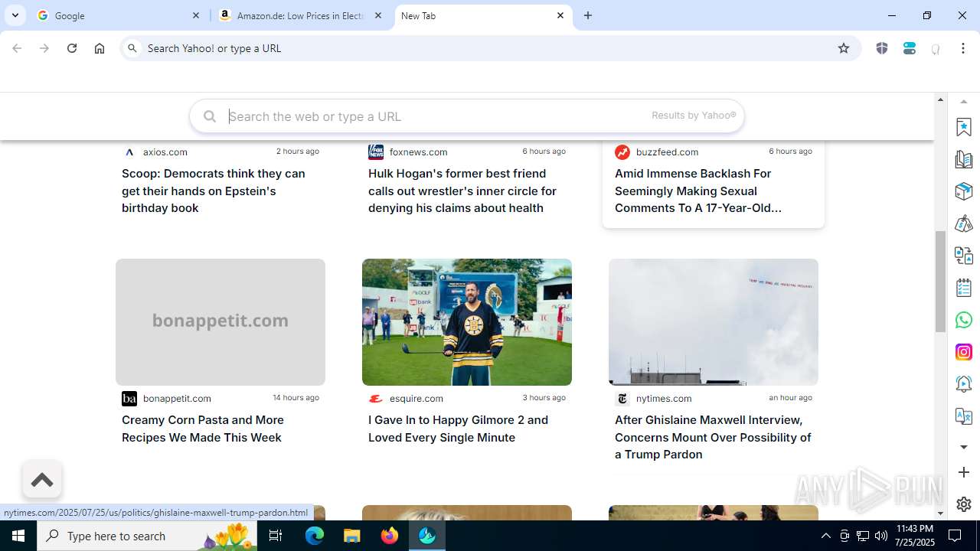980x551 pixels.
Task: Open the file converter sidebar icon
Action: 964,256
